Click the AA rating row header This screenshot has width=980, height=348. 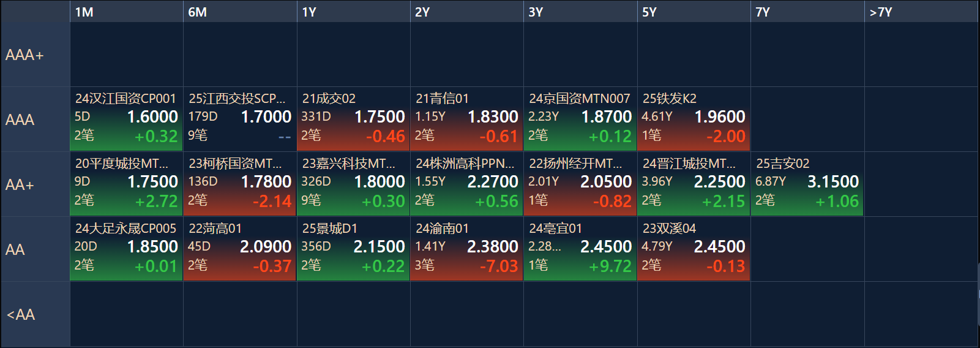[x=35, y=249]
